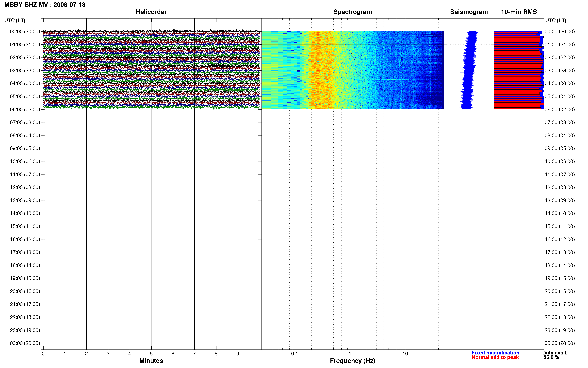Click the left '18:00 (14:00)' time label
The image size is (588, 368).
point(25,265)
